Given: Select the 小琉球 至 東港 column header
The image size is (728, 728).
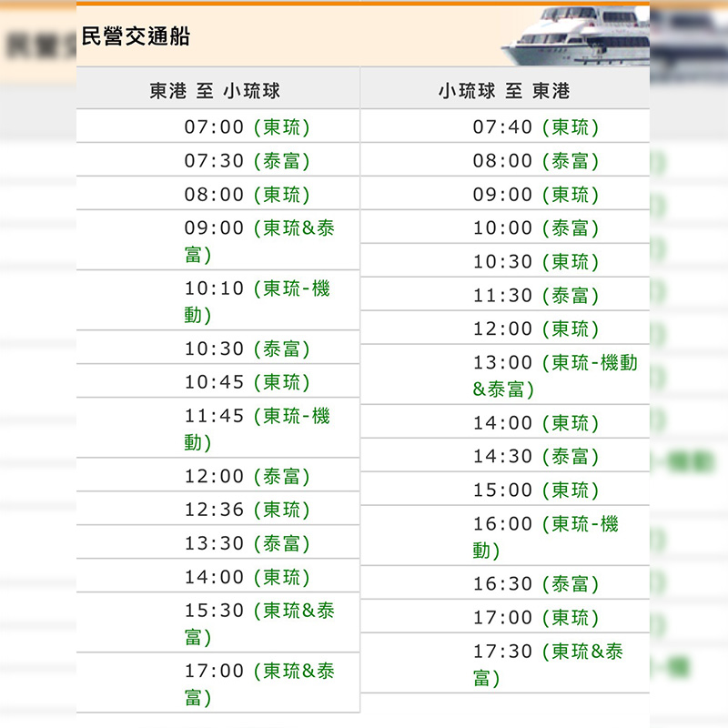Looking at the screenshot, I should pos(504,91).
